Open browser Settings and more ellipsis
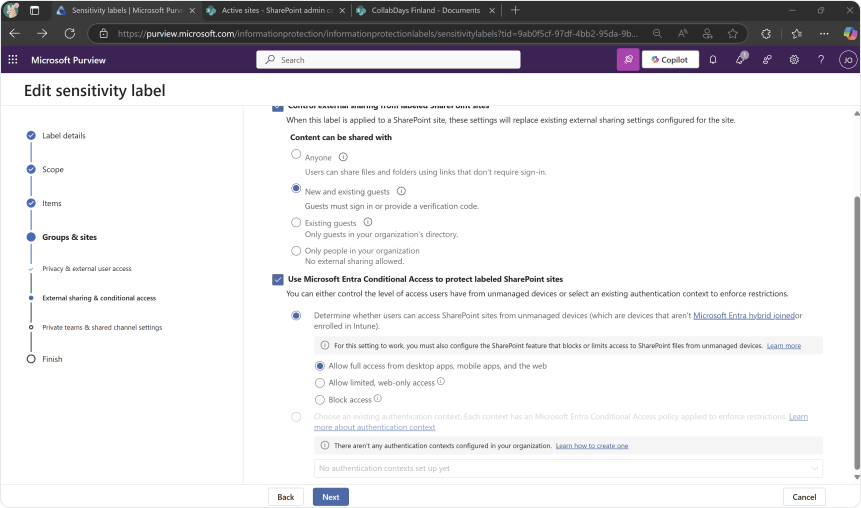This screenshot has width=861, height=508. [x=824, y=34]
